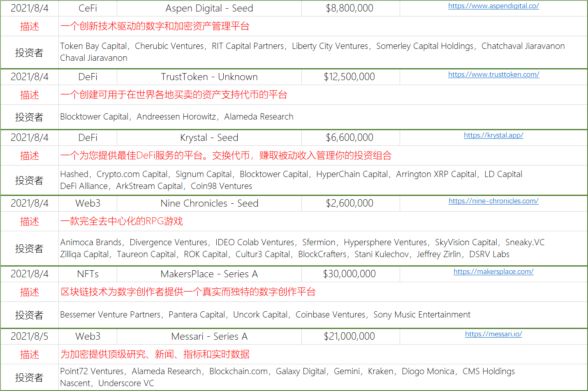This screenshot has height=391, width=588.
Task: Click the date cell beside Aspen Digital
Action: (x=30, y=8)
